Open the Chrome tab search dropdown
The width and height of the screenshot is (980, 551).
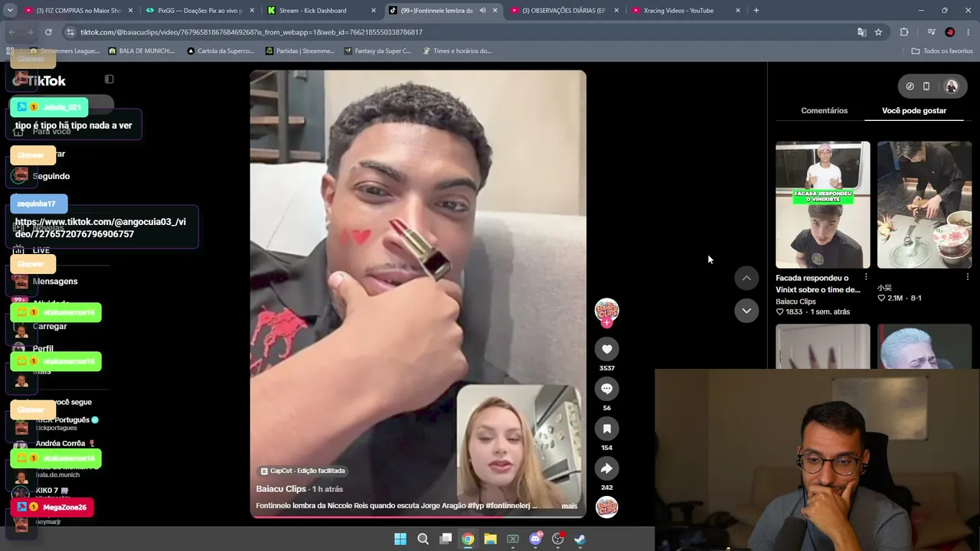tap(10, 11)
